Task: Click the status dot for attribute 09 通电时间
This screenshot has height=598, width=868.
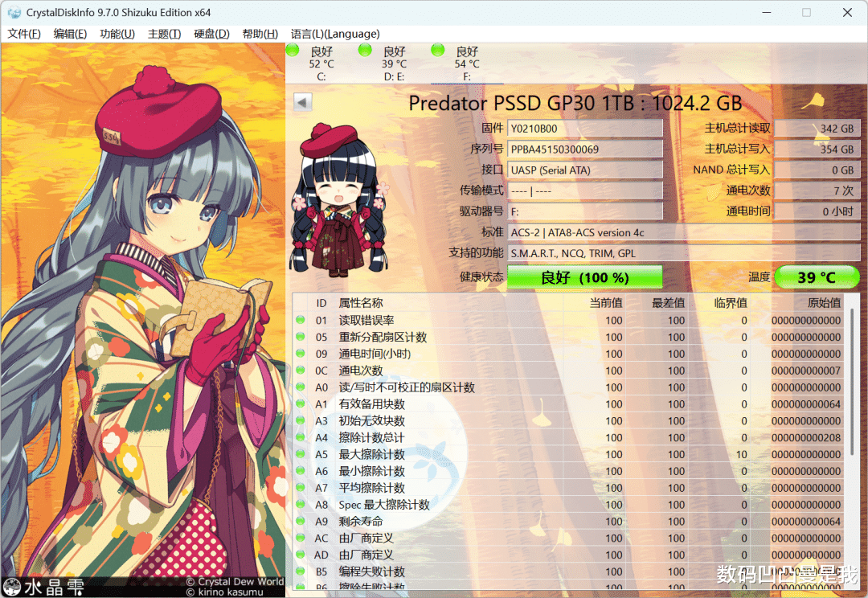Action: [301, 354]
